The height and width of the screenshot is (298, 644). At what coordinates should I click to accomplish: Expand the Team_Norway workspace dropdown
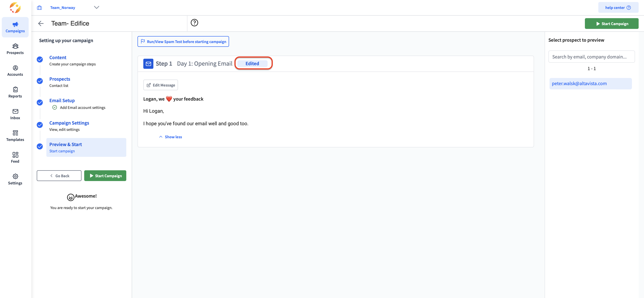pos(97,8)
